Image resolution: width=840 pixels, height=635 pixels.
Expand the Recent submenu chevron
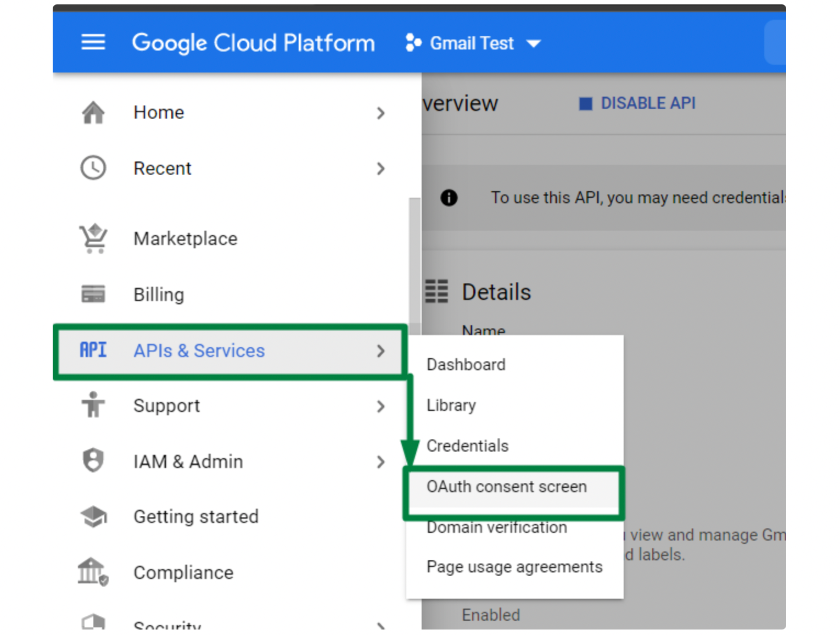[381, 169]
